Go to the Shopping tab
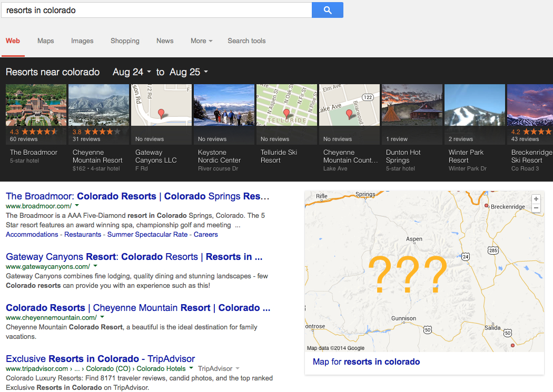Image resolution: width=553 pixels, height=392 pixels. click(x=125, y=41)
